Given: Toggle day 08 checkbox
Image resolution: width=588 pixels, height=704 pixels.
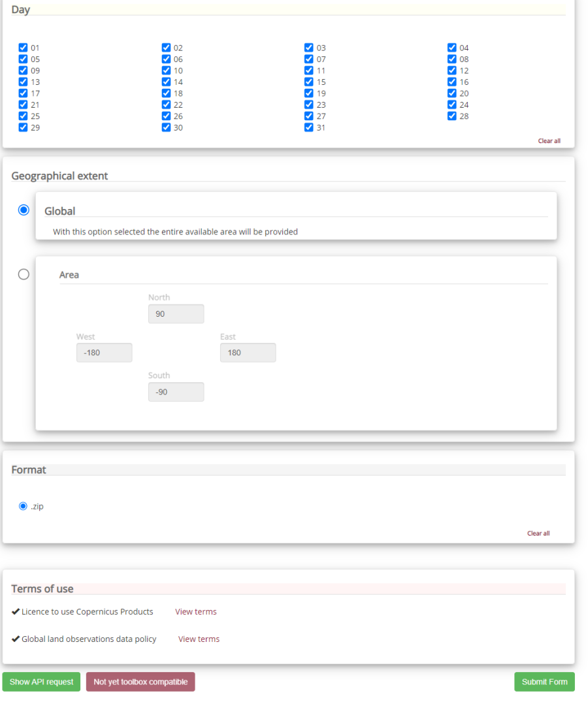Looking at the screenshot, I should coord(452,59).
